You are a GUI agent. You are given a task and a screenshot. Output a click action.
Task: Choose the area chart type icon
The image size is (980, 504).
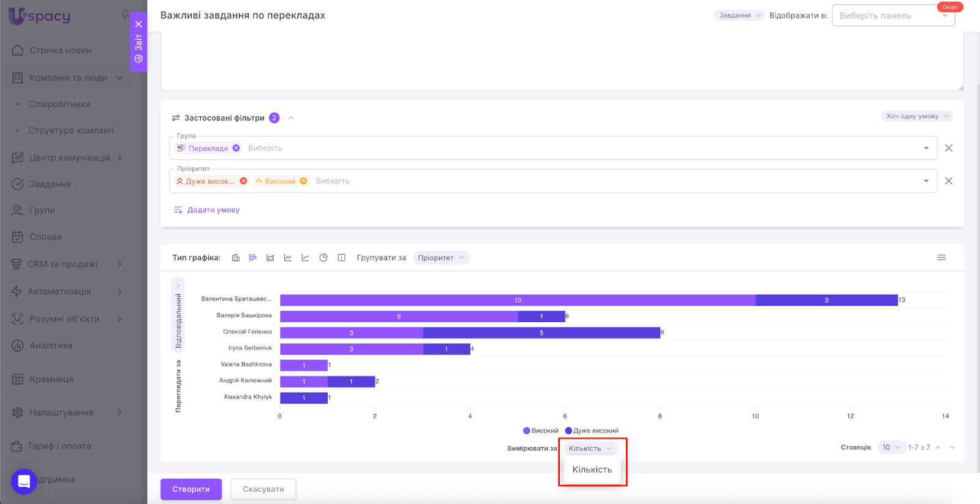[x=270, y=258]
